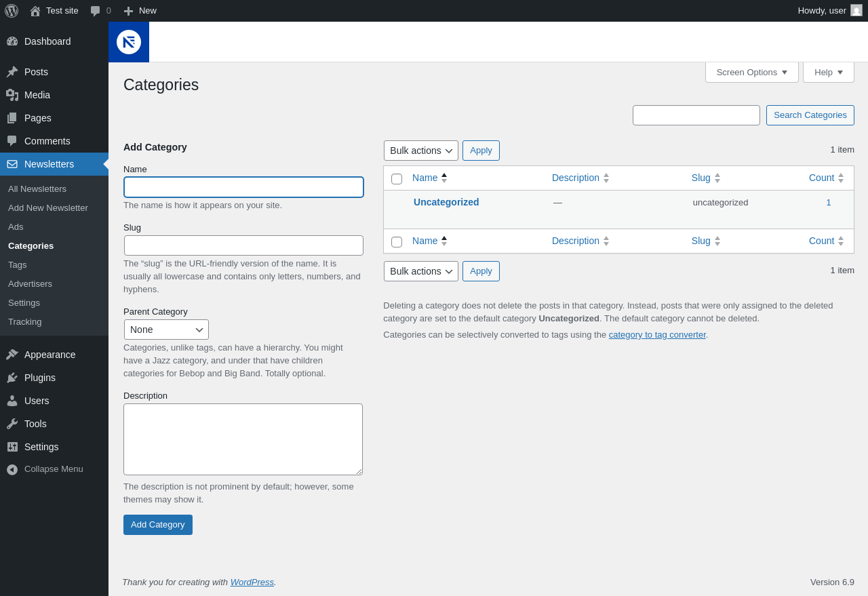Click the Plugins plug icon
Image resolution: width=868 pixels, height=596 pixels.
click(x=12, y=378)
